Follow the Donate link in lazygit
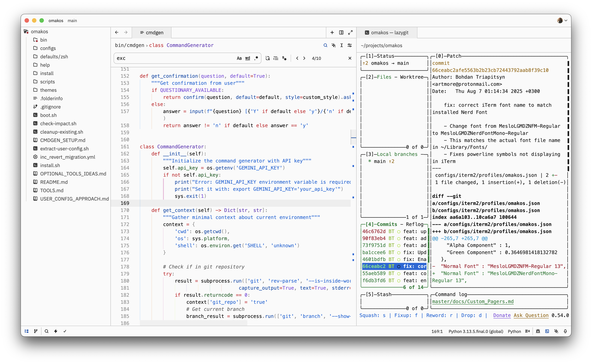The height and width of the screenshot is (364, 592). 502,315
